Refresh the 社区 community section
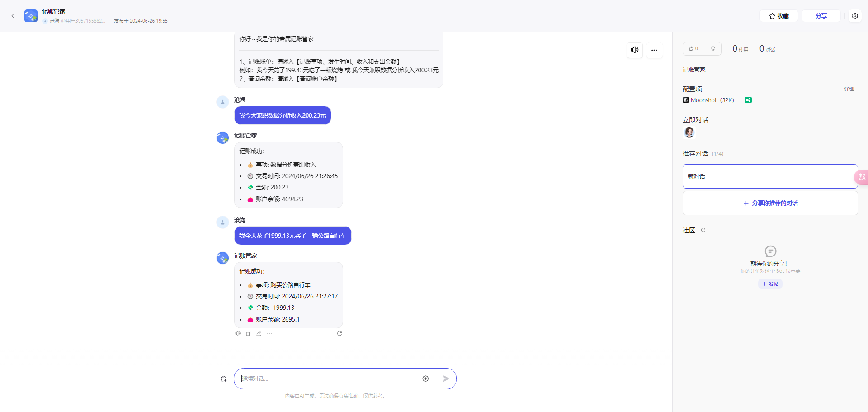Screen dimensions: 868x412 (x=703, y=230)
